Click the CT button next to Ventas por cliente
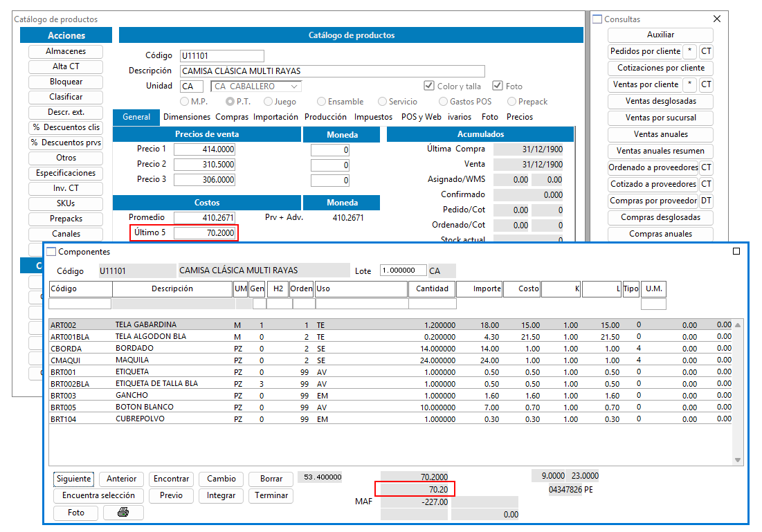Image resolution: width=762 pixels, height=532 pixels. [x=706, y=84]
